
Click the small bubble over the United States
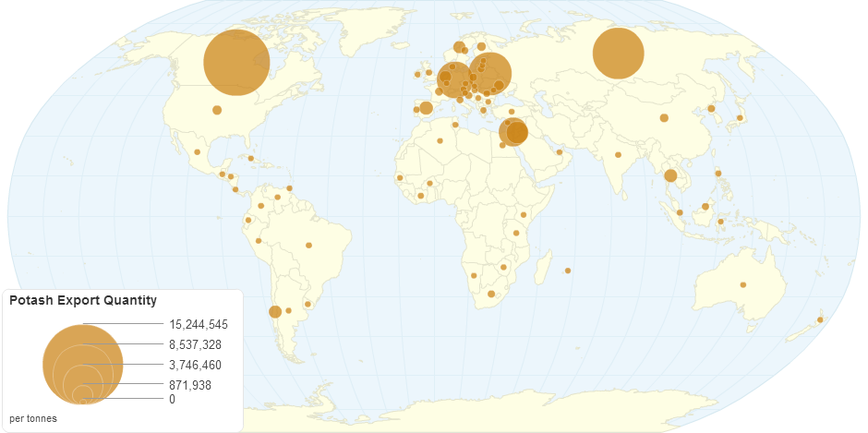point(217,110)
